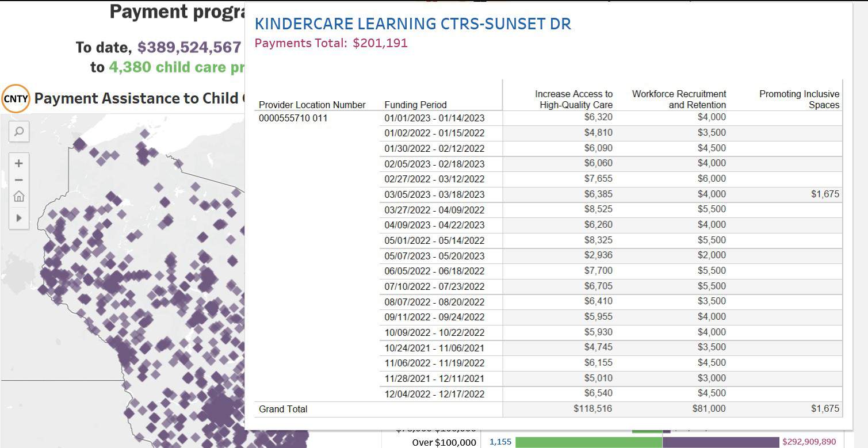The height and width of the screenshot is (448, 868).
Task: Select funding period 06/05/2022 - 06/18/2022
Action: 434,271
